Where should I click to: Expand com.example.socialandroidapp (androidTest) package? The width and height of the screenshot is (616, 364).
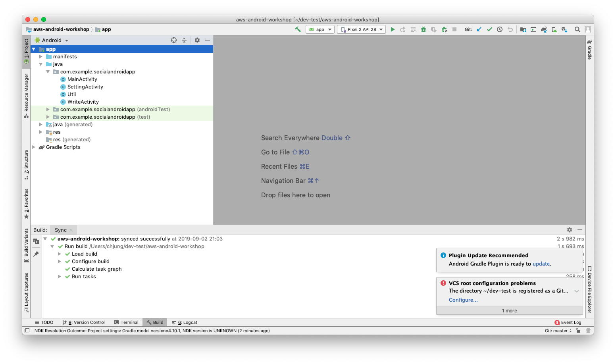coord(48,110)
